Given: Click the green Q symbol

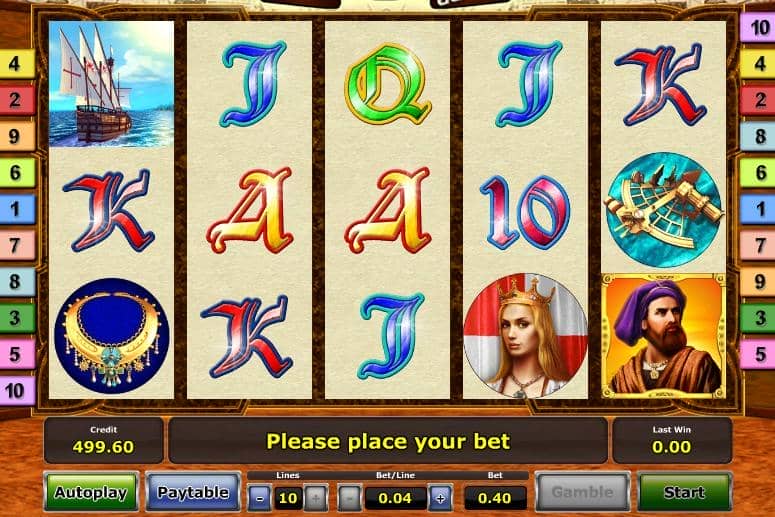Looking at the screenshot, I should 388,84.
